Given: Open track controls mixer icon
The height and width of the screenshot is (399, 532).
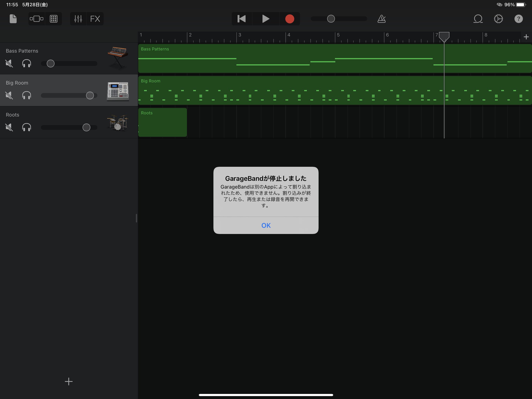Looking at the screenshot, I should click(x=78, y=19).
